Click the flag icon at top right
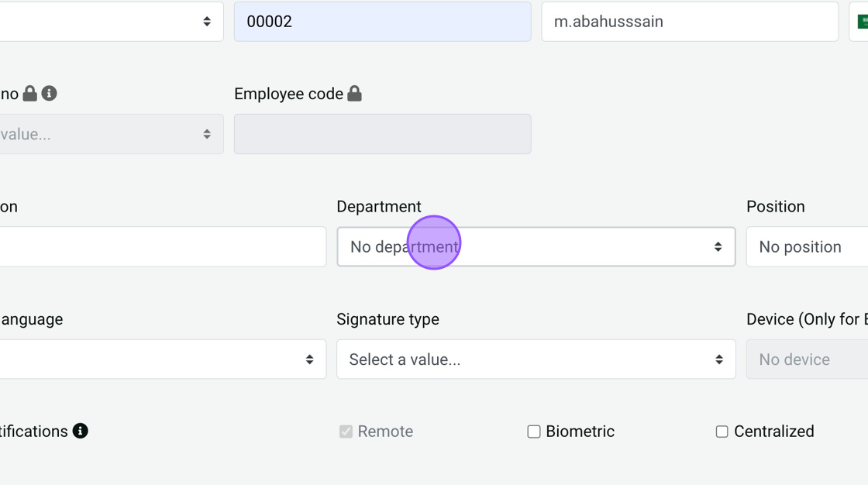The height and width of the screenshot is (485, 868). (862, 22)
